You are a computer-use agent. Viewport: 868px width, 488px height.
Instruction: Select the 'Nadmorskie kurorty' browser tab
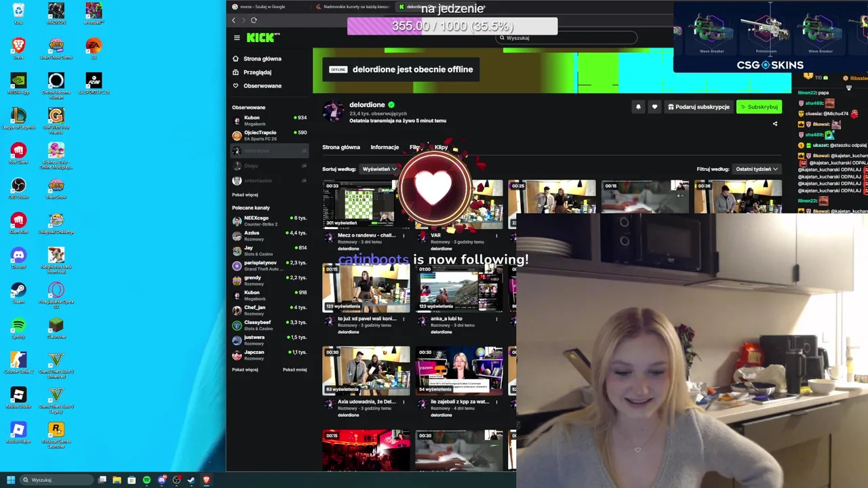pyautogui.click(x=353, y=7)
